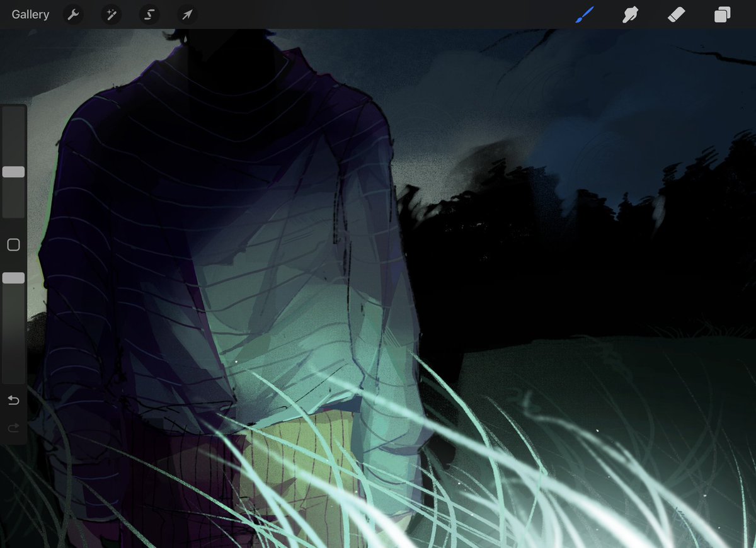This screenshot has width=756, height=548.
Task: Open the Layers panel
Action: [722, 14]
